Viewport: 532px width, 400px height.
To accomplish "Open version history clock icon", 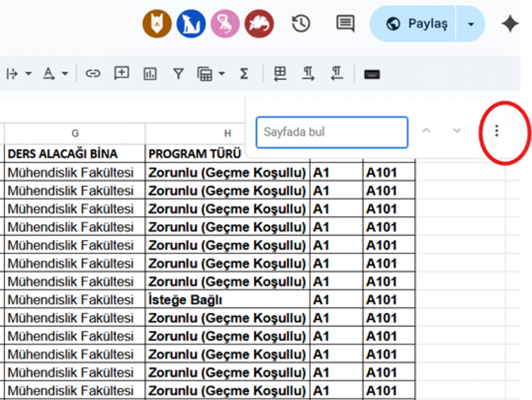I will 301,23.
